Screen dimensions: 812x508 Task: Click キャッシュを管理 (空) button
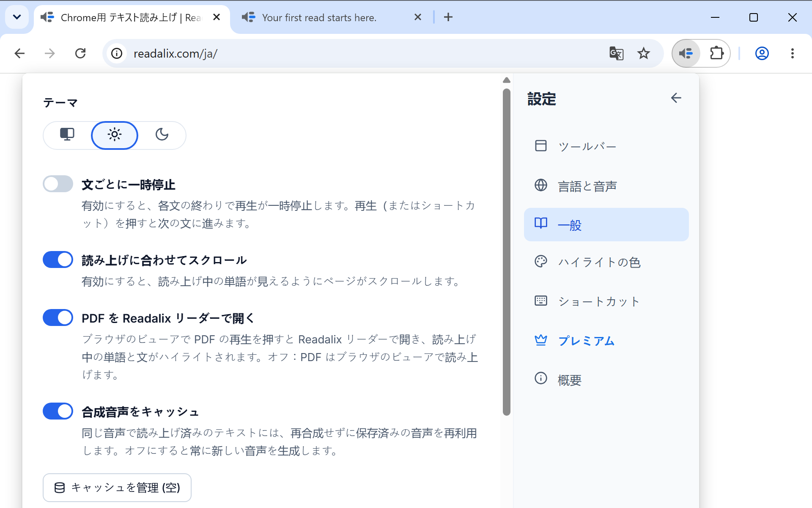pos(117,488)
